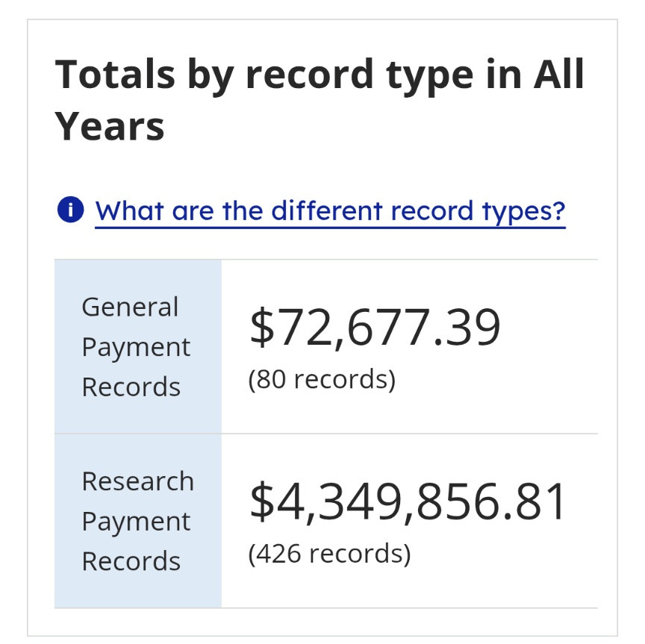This screenshot has width=645, height=644.
Task: Select the Research Payment Records label cell
Action: 138,521
